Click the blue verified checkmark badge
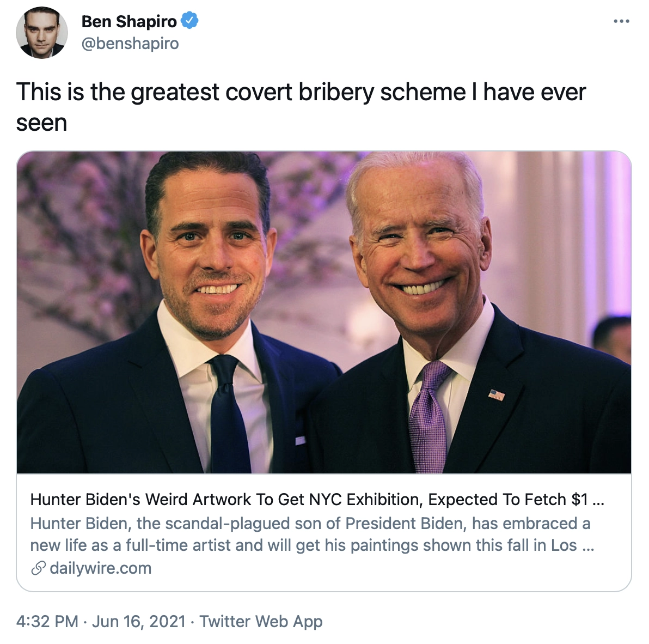 (189, 21)
